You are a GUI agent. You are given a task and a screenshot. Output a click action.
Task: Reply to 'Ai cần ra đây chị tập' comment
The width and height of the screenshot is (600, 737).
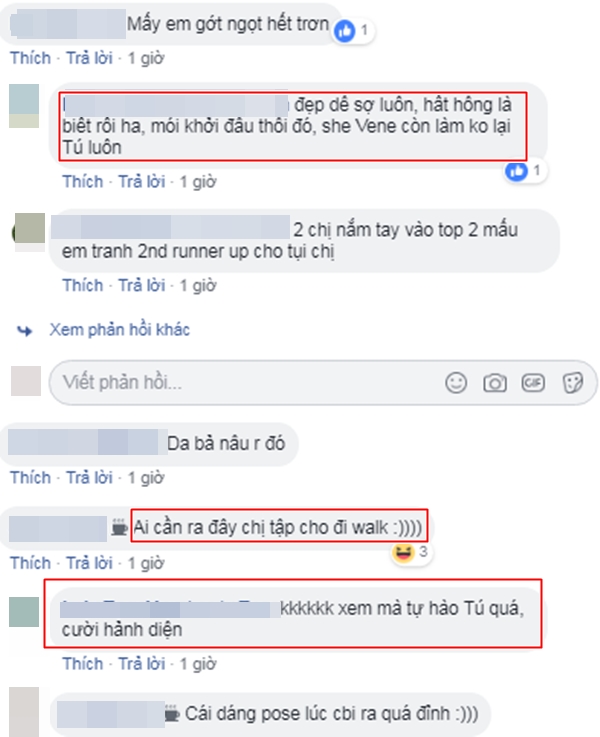[89, 563]
